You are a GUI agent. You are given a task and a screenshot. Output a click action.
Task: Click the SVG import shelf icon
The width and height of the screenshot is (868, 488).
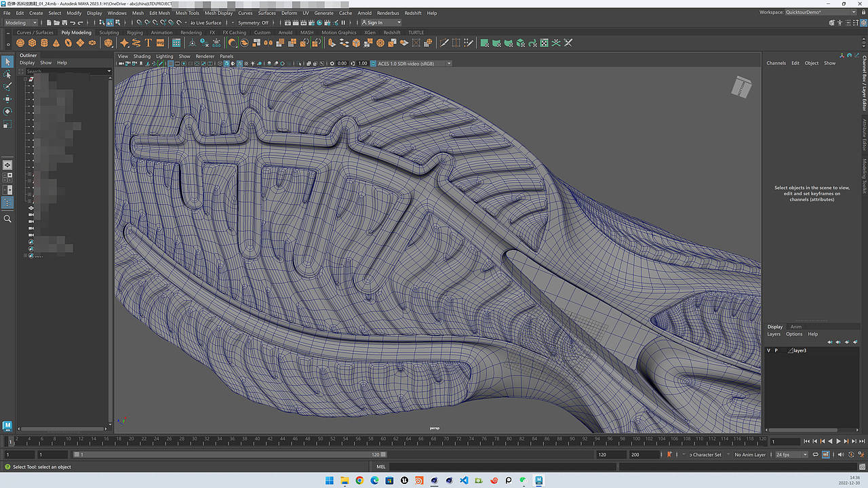tap(161, 43)
